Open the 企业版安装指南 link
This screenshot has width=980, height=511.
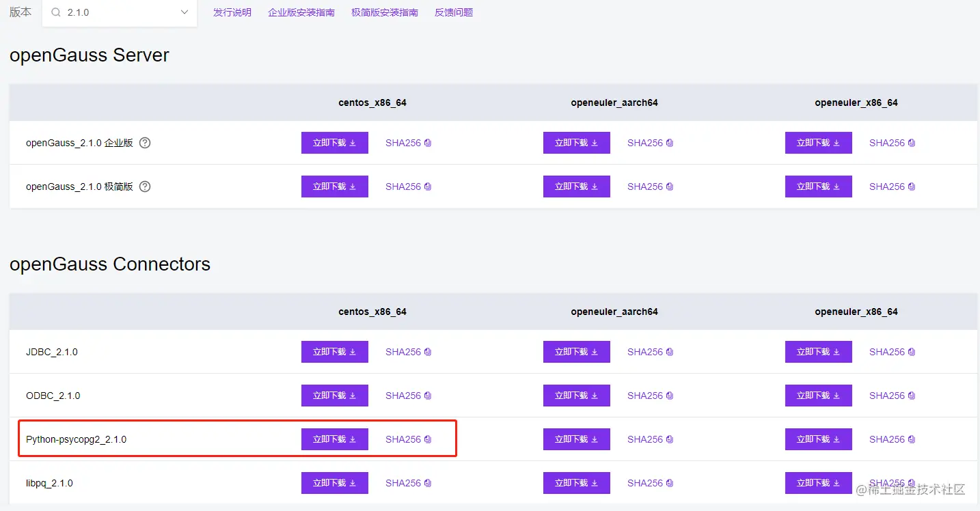click(301, 12)
